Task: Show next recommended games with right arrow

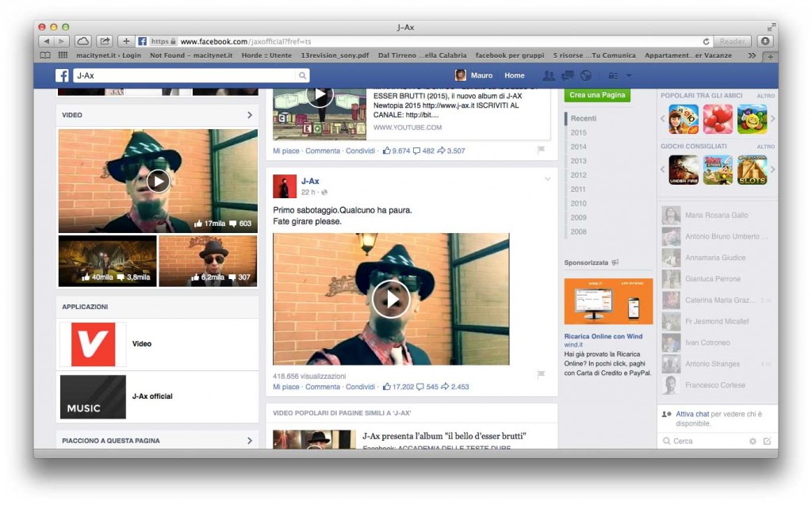Action: coord(772,170)
